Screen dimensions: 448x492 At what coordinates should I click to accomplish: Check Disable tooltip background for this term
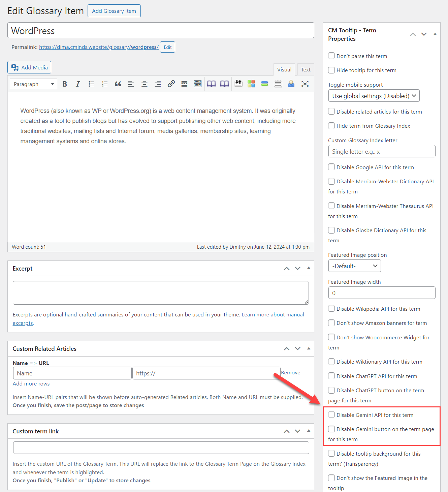tap(331, 453)
